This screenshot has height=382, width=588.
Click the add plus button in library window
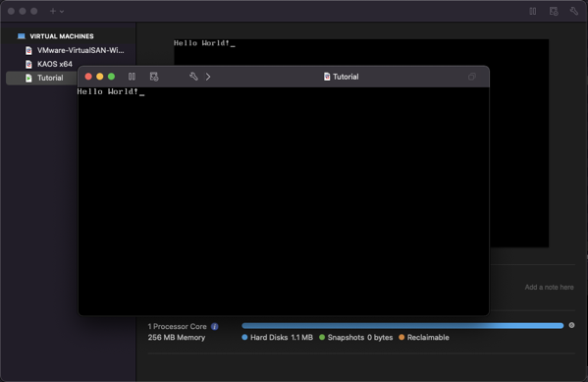(53, 11)
